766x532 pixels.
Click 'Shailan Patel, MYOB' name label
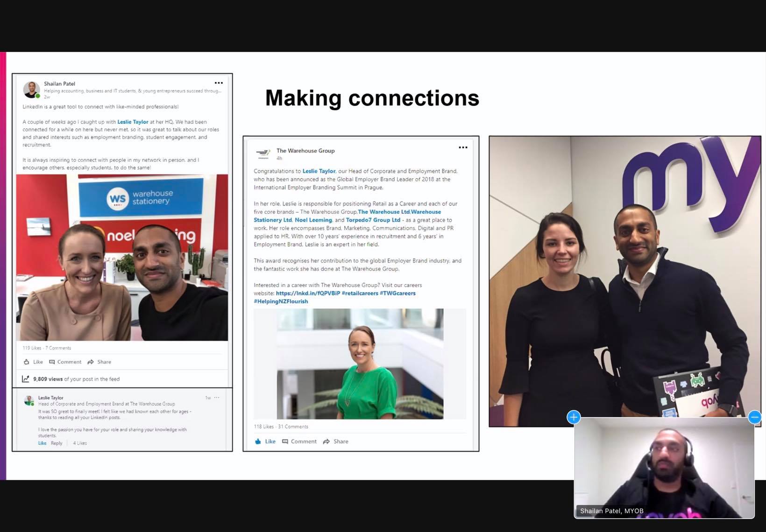611,511
